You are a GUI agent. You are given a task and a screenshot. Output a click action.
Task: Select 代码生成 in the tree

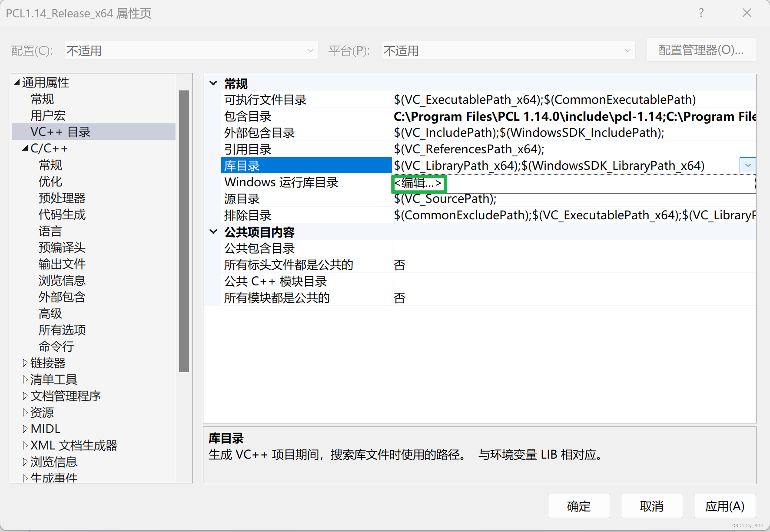point(62,214)
